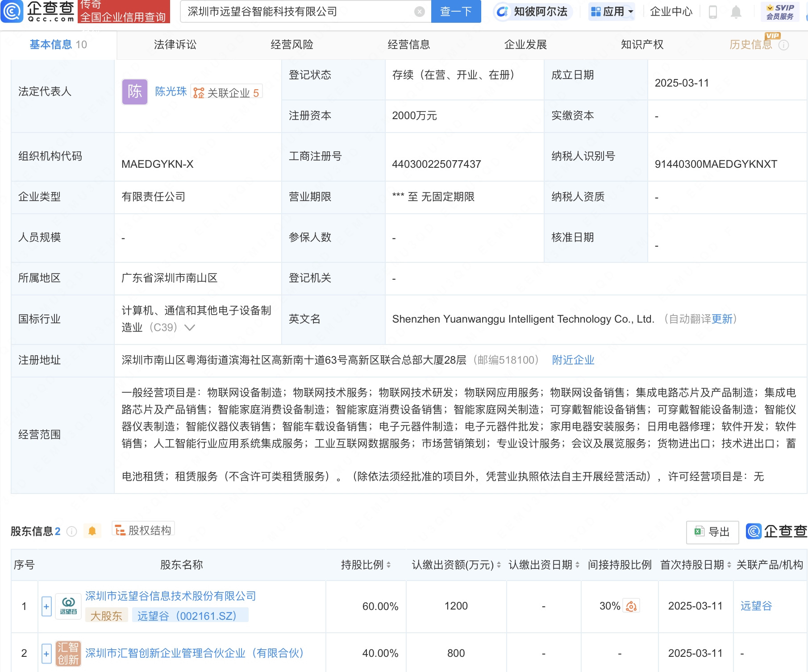808x672 pixels.
Task: Click the 查一下 search button
Action: pos(456,12)
